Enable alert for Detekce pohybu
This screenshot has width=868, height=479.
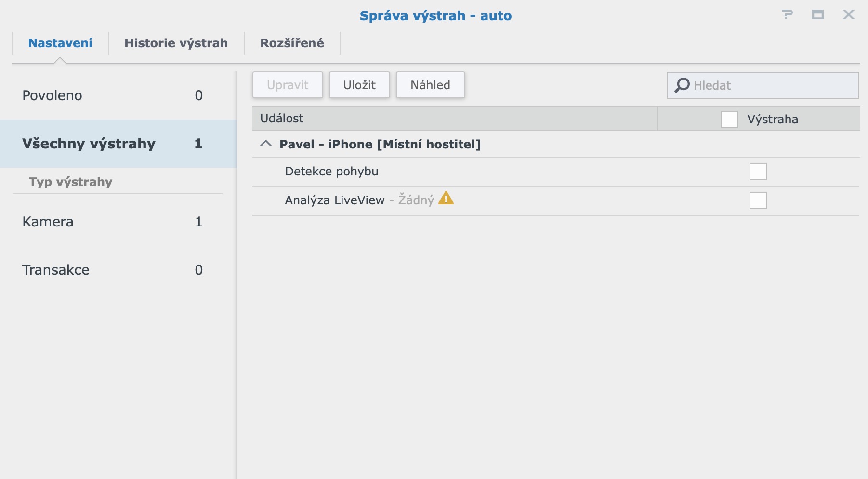click(x=758, y=172)
